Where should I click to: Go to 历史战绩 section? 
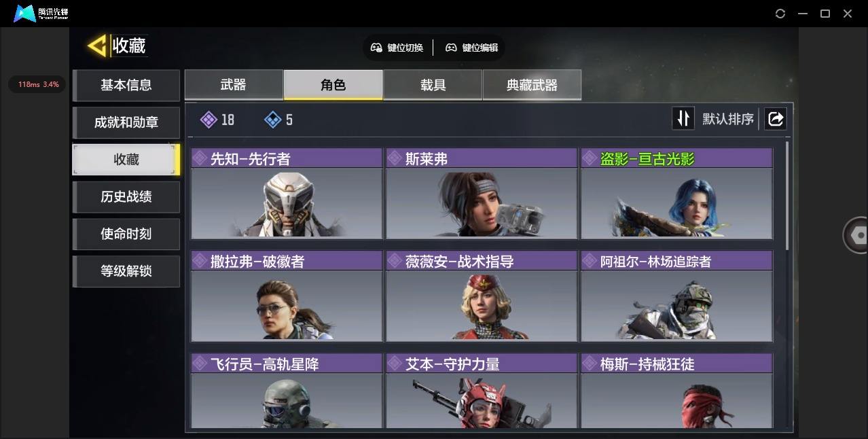[126, 196]
